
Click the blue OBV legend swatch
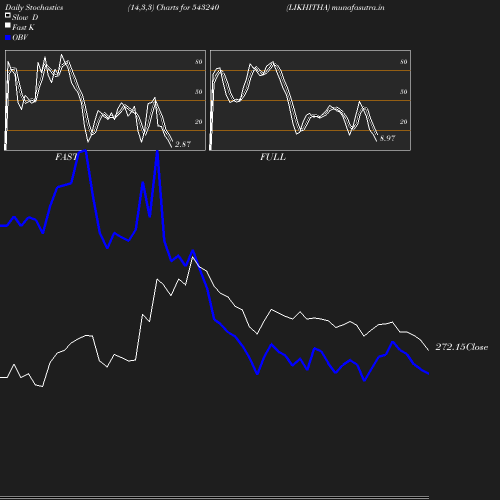8,38
